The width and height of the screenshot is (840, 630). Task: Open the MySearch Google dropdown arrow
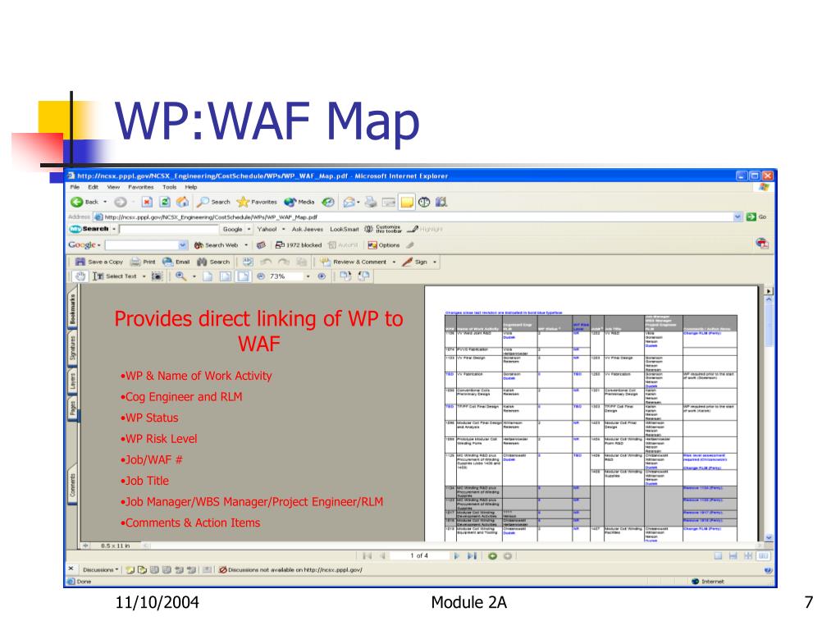249,229
